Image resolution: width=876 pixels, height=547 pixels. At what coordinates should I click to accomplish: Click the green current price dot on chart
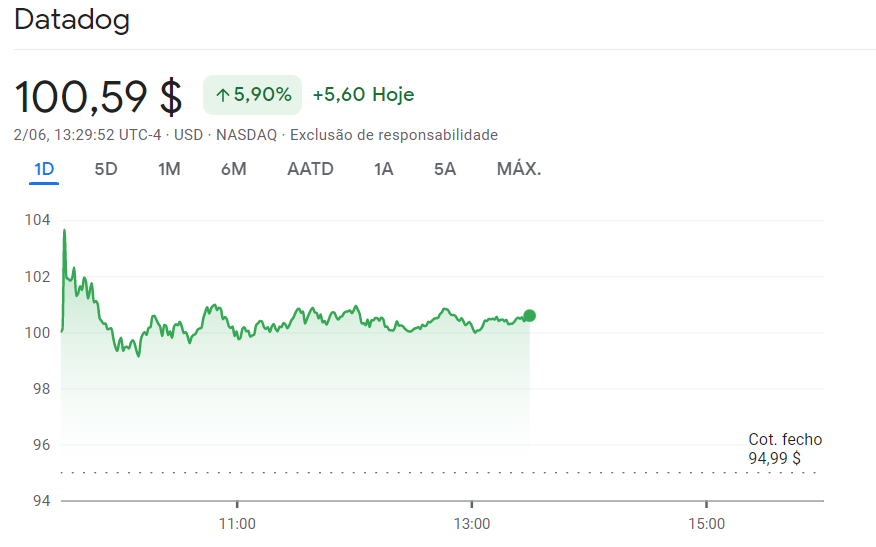coord(530,316)
